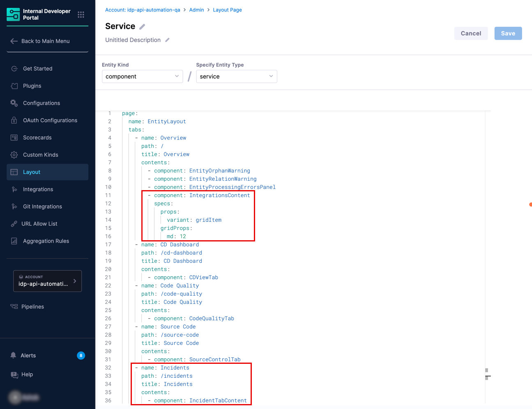Screen dimensions: 532x409
Task: Click the Back to Main Menu arrow icon
Action: [x=14, y=41]
